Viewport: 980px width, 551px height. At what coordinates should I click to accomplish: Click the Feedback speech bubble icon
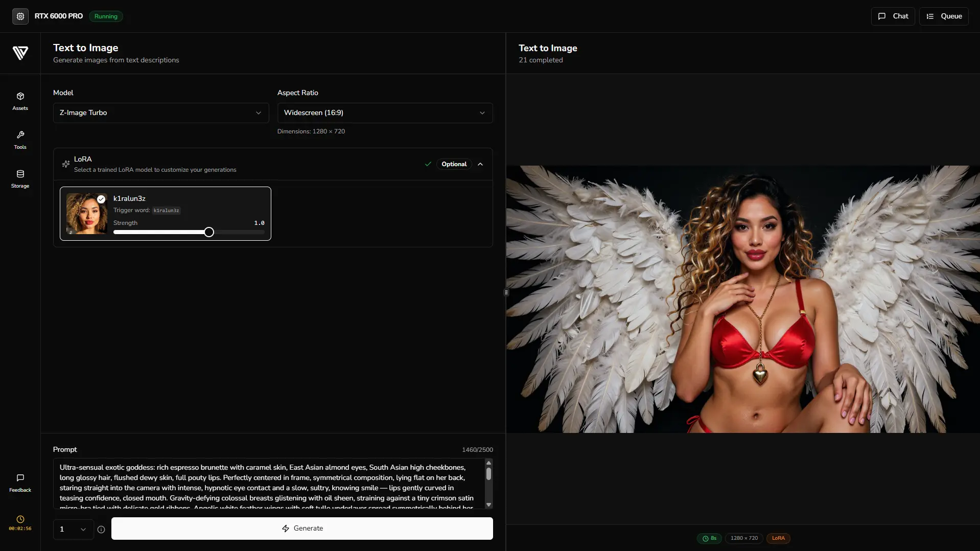pyautogui.click(x=20, y=478)
